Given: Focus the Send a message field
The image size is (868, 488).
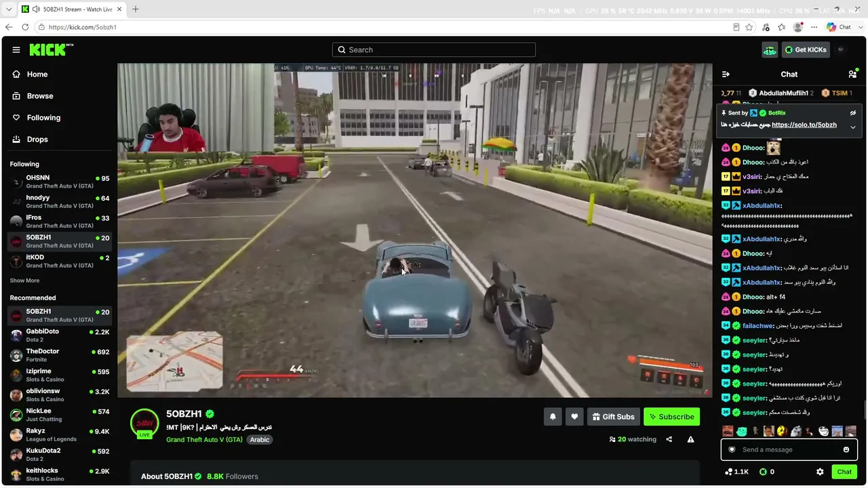Looking at the screenshot, I should (x=789, y=449).
